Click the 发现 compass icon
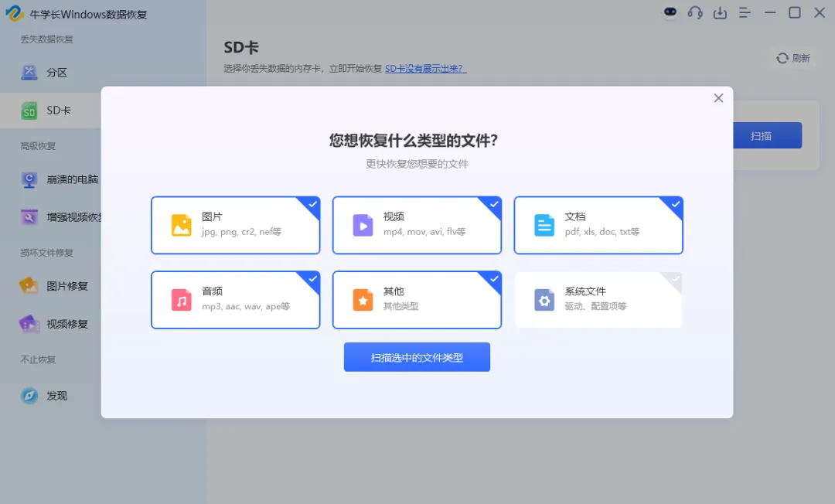 [x=29, y=396]
